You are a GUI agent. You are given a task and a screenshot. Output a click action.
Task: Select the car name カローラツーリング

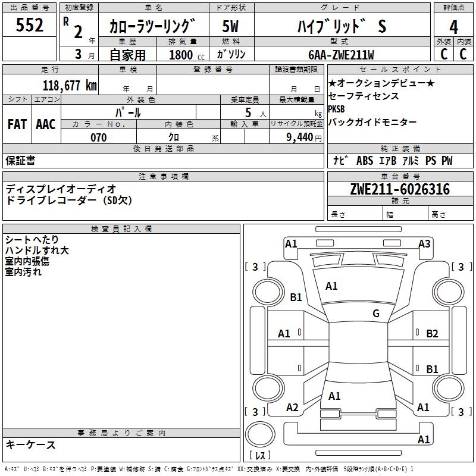point(152,27)
